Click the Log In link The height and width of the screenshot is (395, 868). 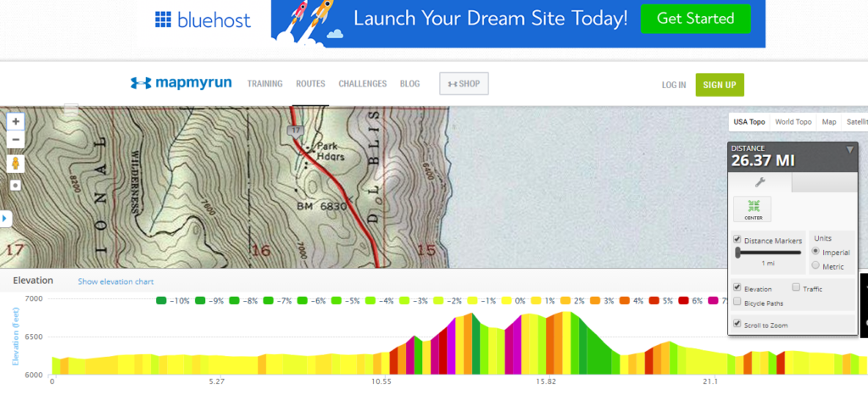(674, 86)
